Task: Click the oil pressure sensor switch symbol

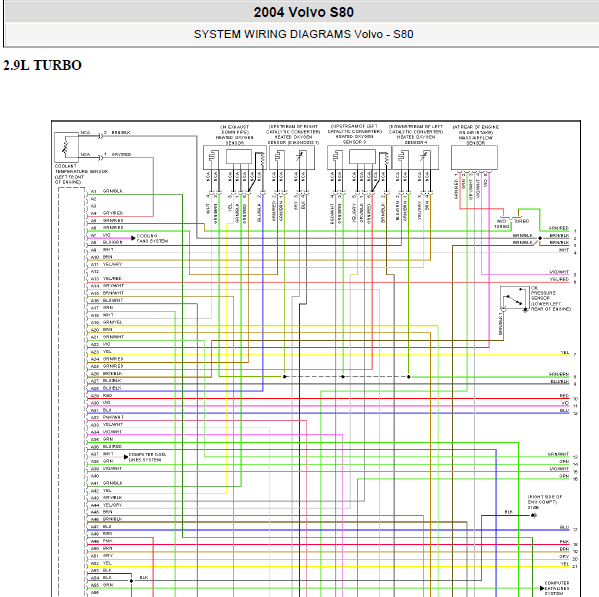Action: 514,299
